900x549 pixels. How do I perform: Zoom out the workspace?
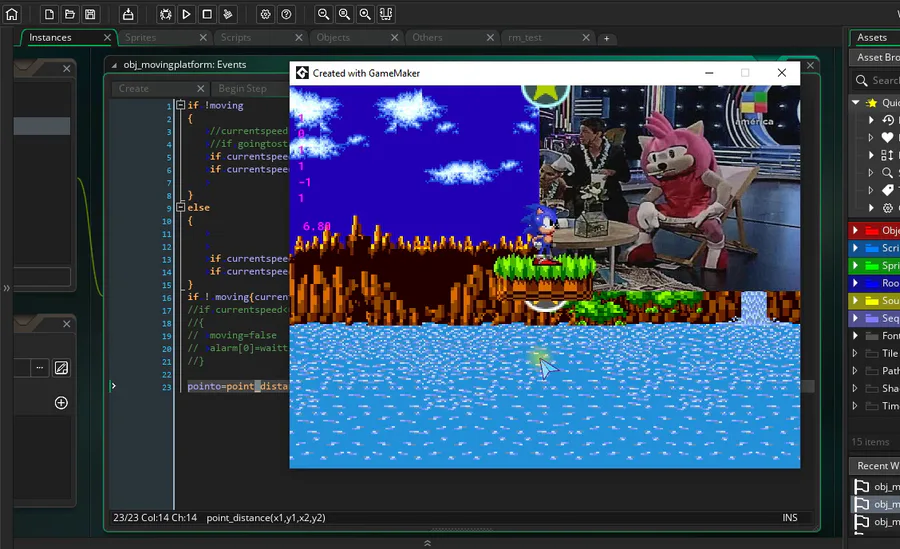324,14
